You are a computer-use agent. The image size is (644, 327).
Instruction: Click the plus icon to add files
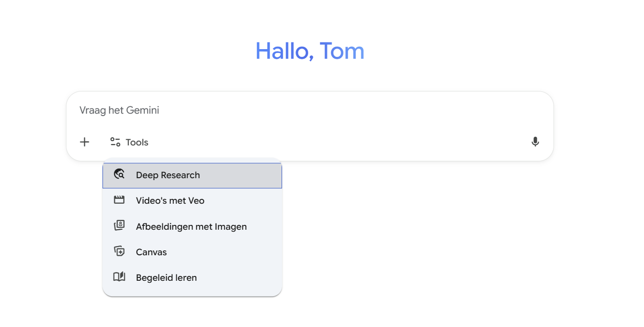click(x=85, y=142)
